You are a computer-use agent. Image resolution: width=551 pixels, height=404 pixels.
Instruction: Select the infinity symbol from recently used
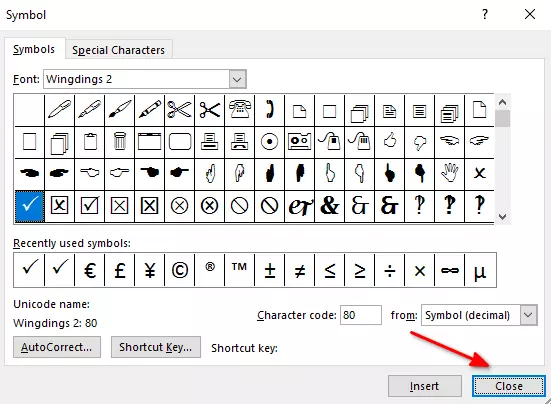click(449, 270)
